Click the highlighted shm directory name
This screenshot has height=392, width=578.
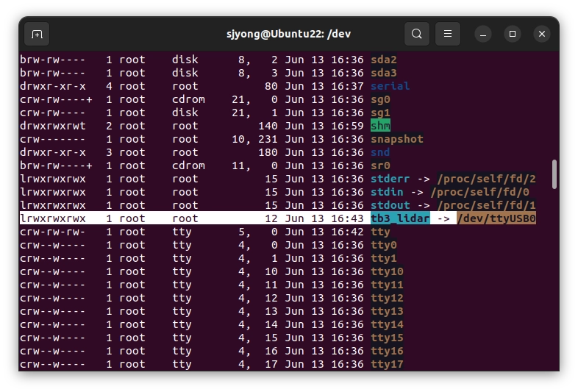380,126
